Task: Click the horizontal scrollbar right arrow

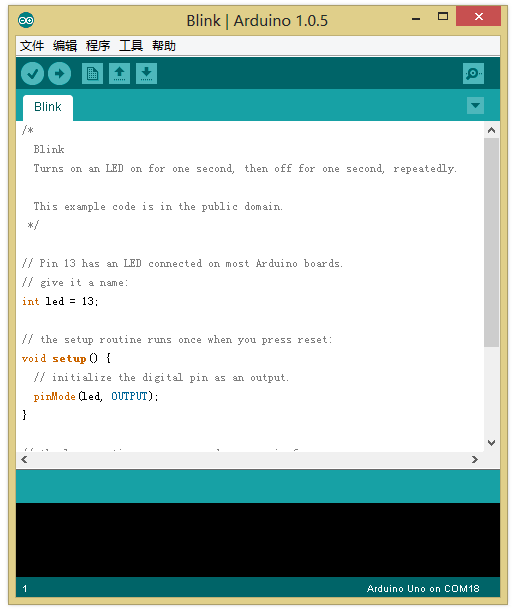Action: [475, 460]
